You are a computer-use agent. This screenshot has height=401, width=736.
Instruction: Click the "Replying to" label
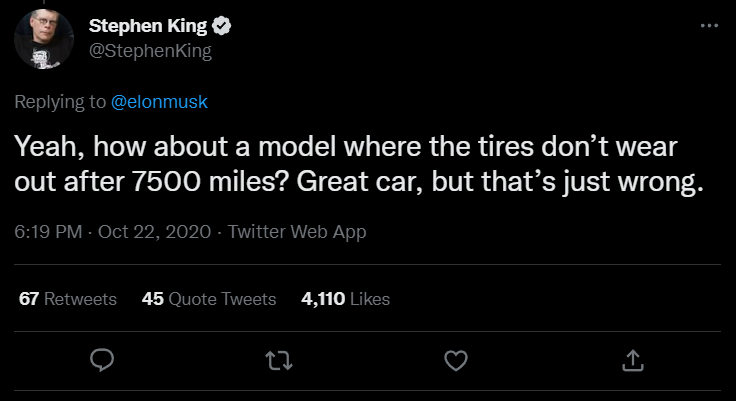tap(58, 101)
